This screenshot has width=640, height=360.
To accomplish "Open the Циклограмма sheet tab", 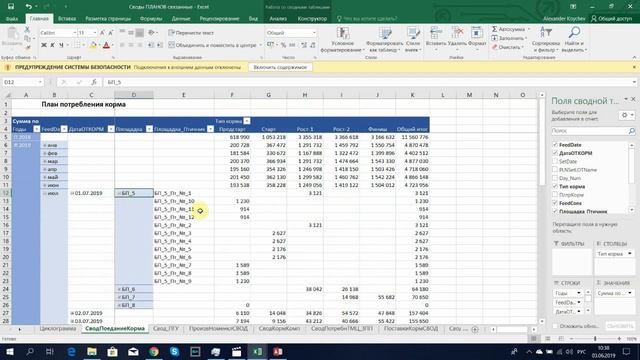I will (58, 329).
